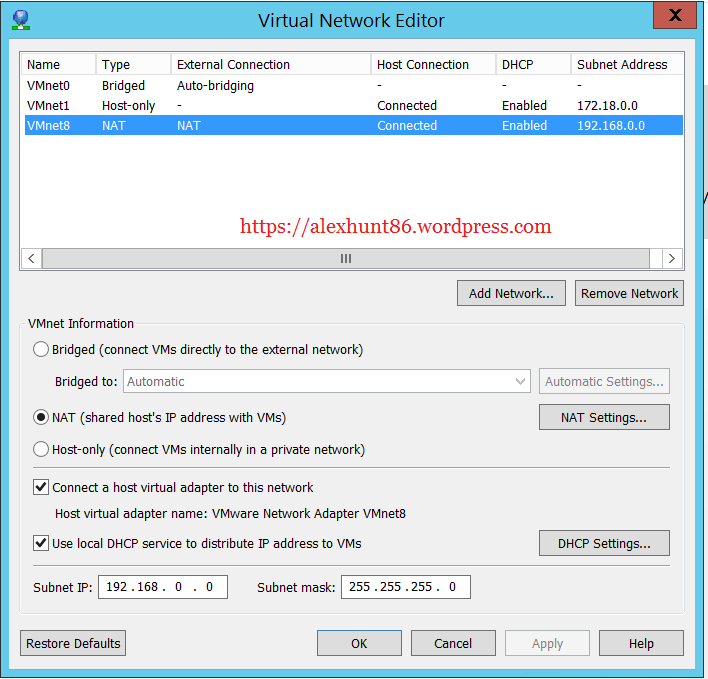Image resolution: width=708 pixels, height=679 pixels.
Task: Open NAT Settings
Action: point(604,418)
